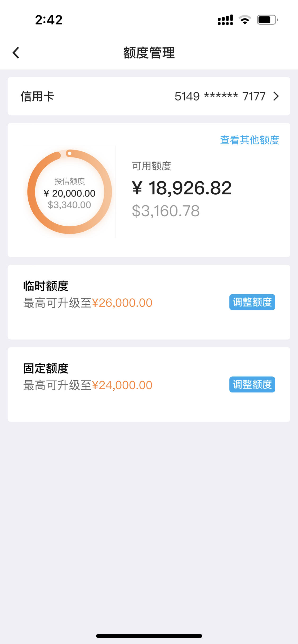The image size is (298, 644).
Task: Open card selection chevron next to 7177
Action: [276, 96]
